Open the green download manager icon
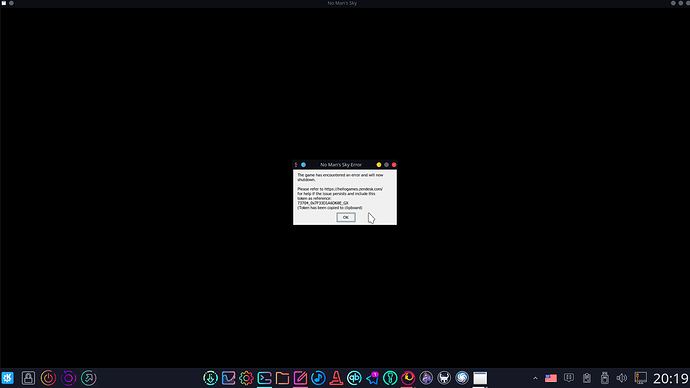 point(210,378)
